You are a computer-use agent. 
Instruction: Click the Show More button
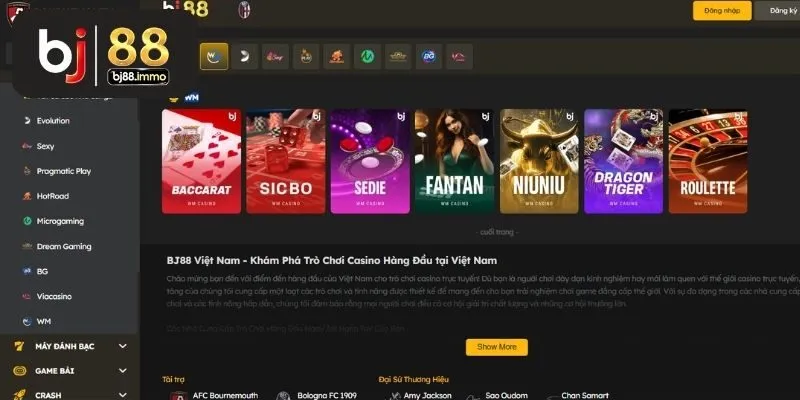496,347
